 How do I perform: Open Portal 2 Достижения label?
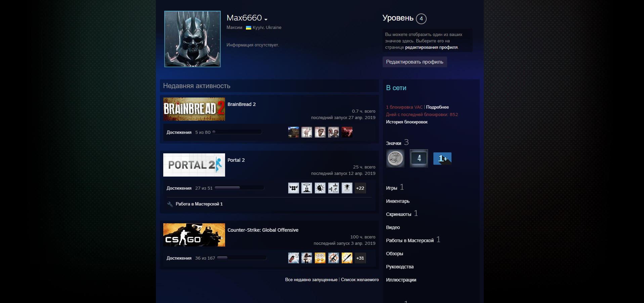(179, 188)
